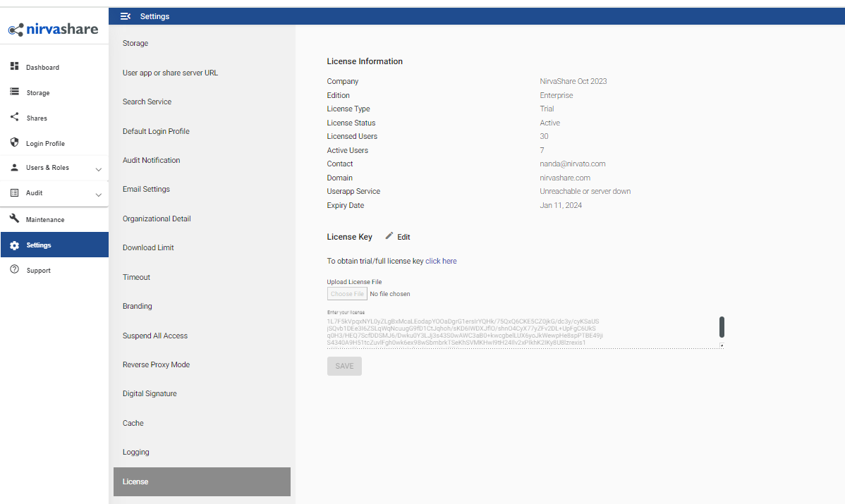Collapse the sidebar using the hamburger icon
The image size is (845, 504).
[x=126, y=16]
